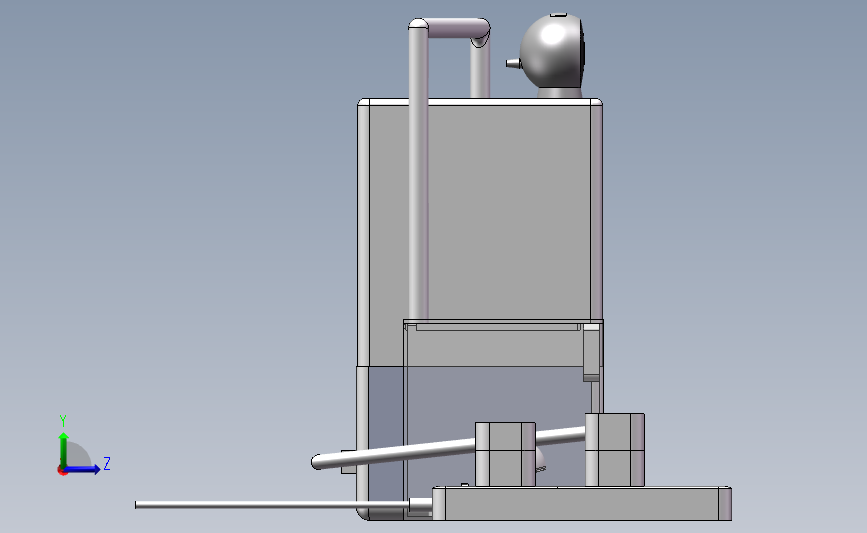This screenshot has height=533, width=867.
Task: Select the dark blue lower-left side panel
Action: (x=386, y=437)
